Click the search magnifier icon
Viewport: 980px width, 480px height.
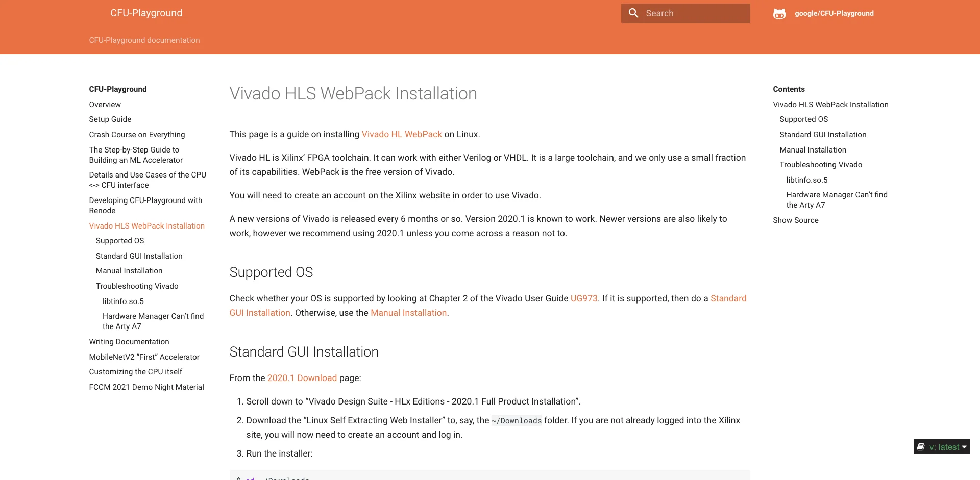point(633,13)
